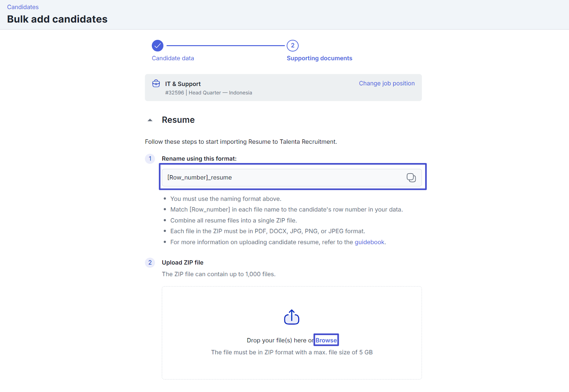
Task: Click Browse to choose a ZIP file
Action: tap(326, 340)
